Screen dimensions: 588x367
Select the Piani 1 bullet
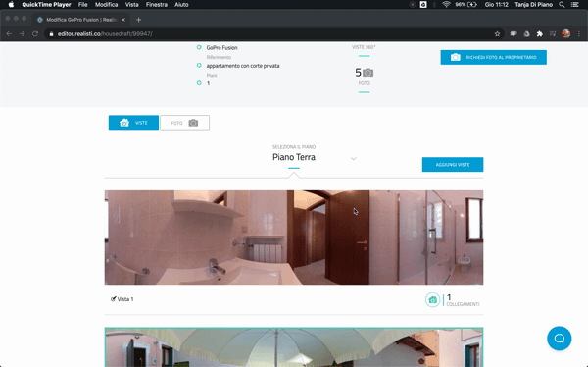pyautogui.click(x=199, y=83)
